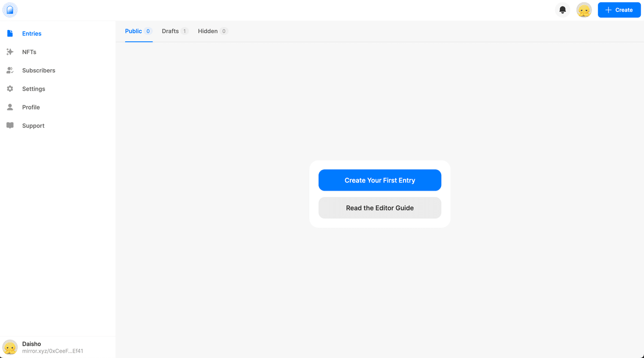This screenshot has width=644, height=358.
Task: Click the blue Create button
Action: [x=619, y=10]
